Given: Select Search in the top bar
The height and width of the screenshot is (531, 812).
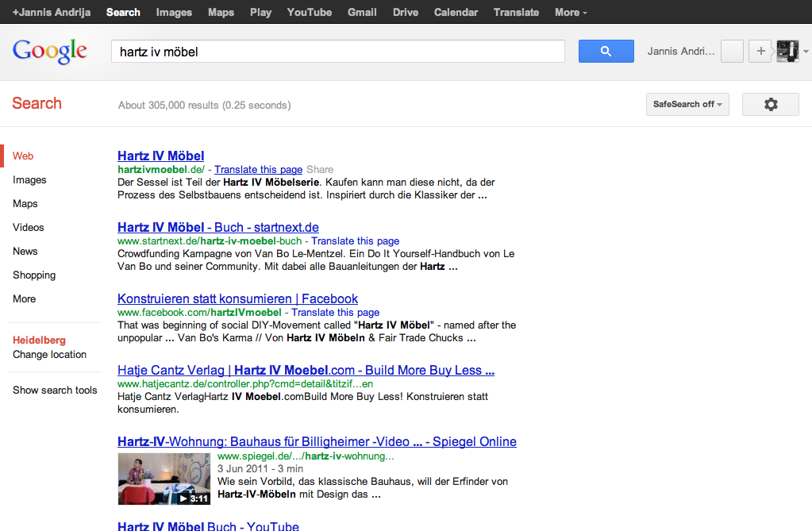Looking at the screenshot, I should pos(123,12).
